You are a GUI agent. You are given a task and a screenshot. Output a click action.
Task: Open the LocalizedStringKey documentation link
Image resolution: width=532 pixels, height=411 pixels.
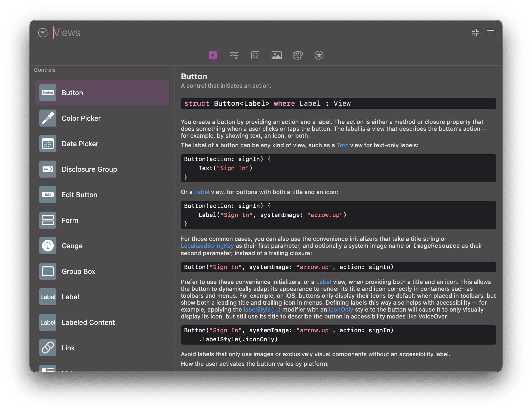[x=207, y=246]
